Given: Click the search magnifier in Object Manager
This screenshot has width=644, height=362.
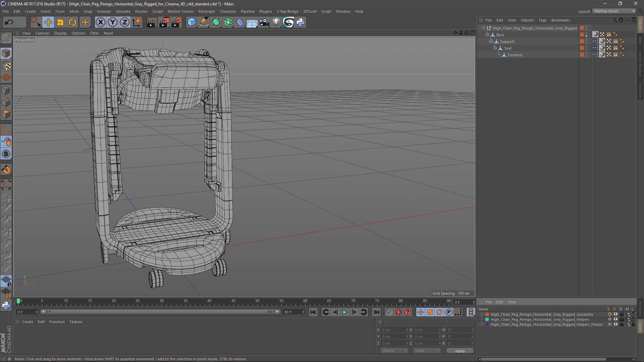Looking at the screenshot, I should pyautogui.click(x=614, y=20).
